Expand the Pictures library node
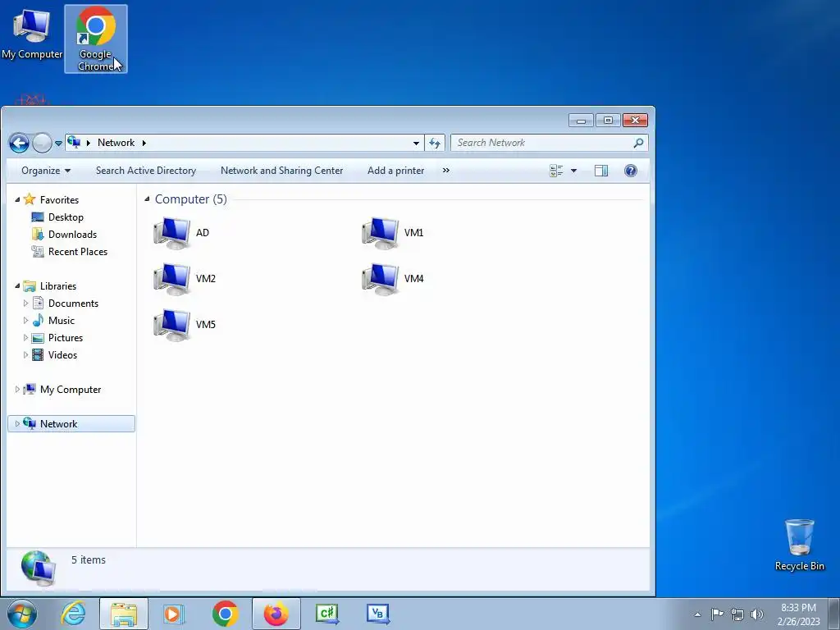Screen dimensions: 840x630 click(25, 338)
